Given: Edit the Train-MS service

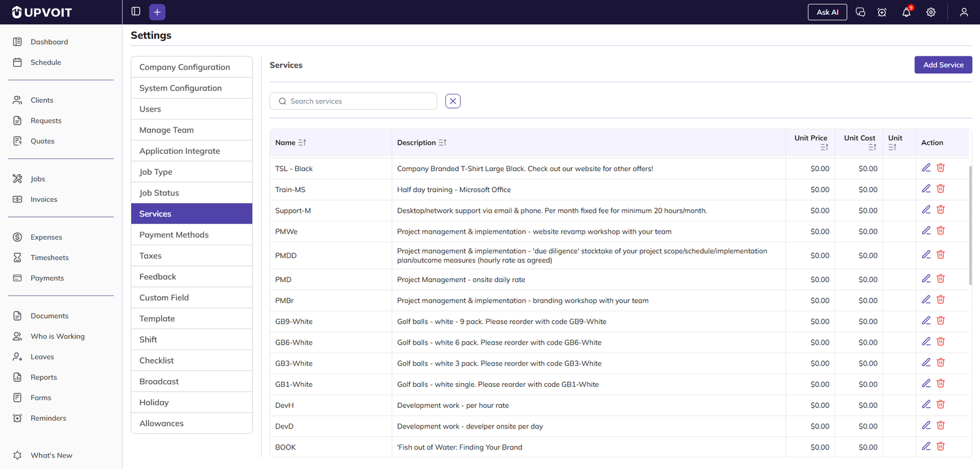Looking at the screenshot, I should click(x=926, y=189).
